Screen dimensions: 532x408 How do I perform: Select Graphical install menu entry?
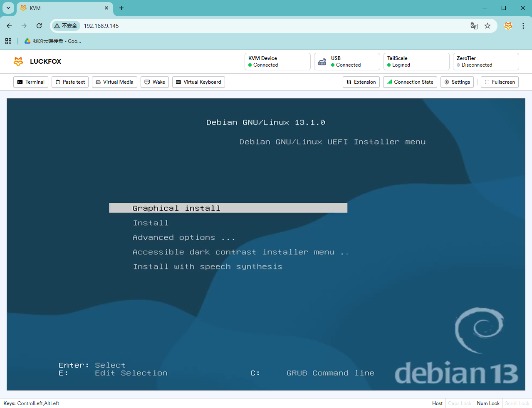tap(228, 208)
